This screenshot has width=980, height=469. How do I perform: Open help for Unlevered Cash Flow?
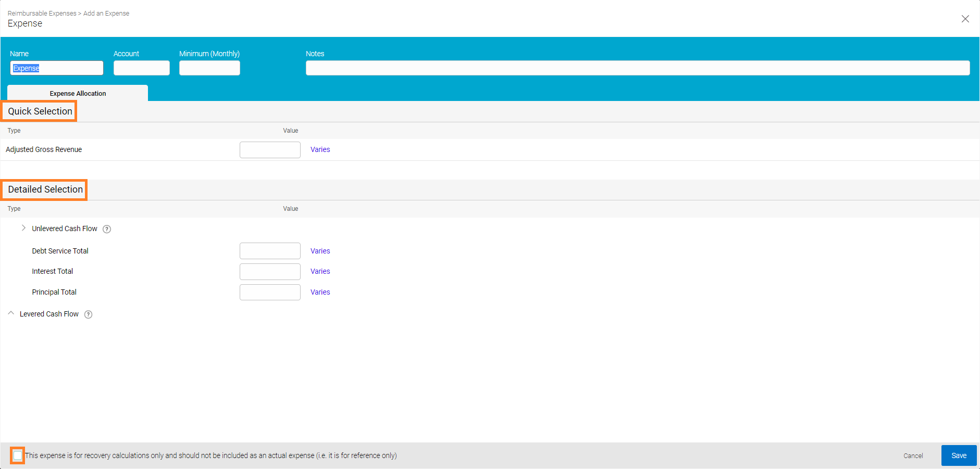pos(106,229)
